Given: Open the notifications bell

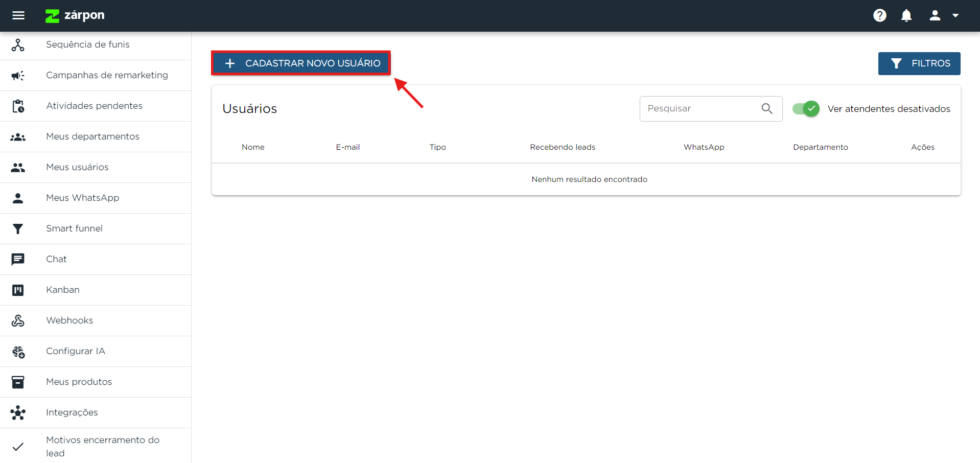Looking at the screenshot, I should [x=906, y=15].
